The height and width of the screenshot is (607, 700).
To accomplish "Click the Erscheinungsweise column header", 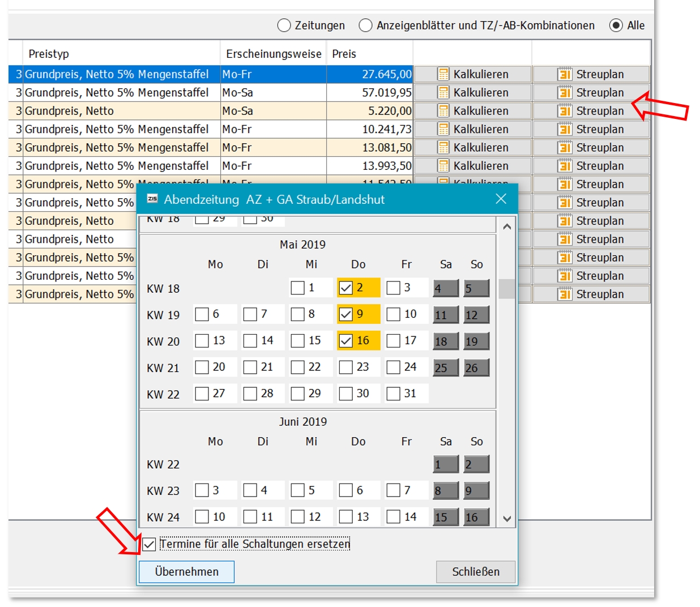I will (273, 54).
